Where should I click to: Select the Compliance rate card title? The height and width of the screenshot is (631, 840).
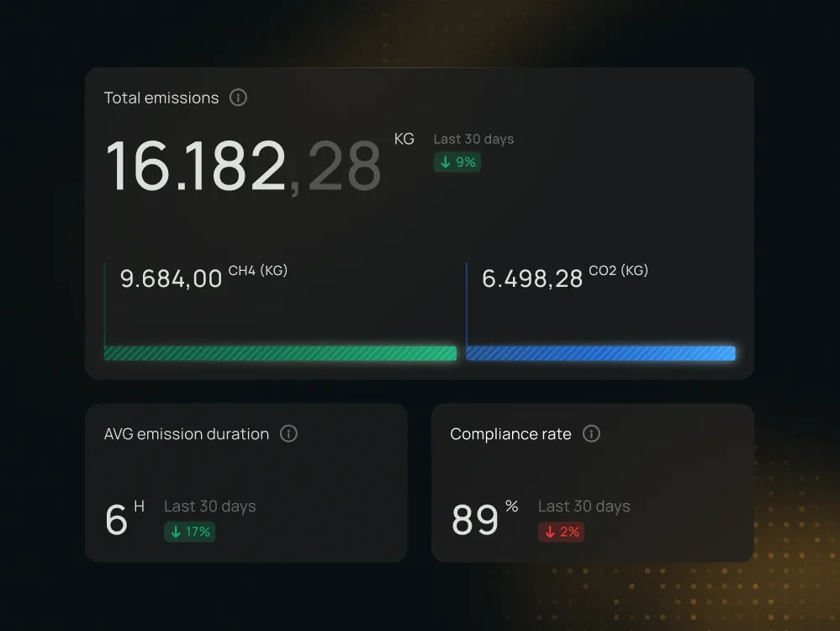(x=510, y=434)
